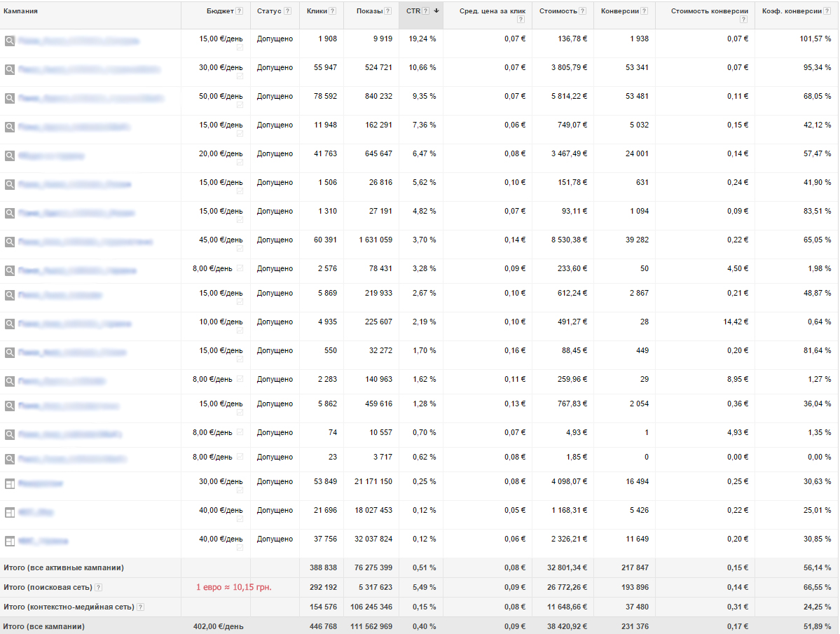This screenshot has height=634, width=840.
Task: Select impressions value 32 037 824
Action: (373, 539)
